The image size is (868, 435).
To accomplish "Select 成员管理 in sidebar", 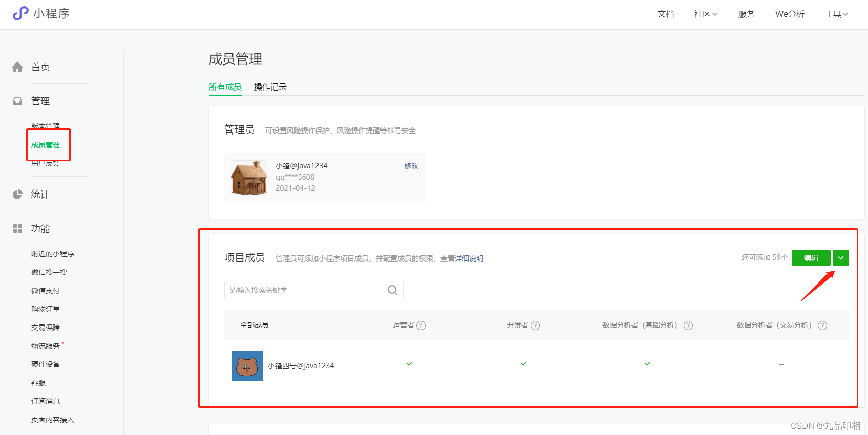I will click(46, 145).
